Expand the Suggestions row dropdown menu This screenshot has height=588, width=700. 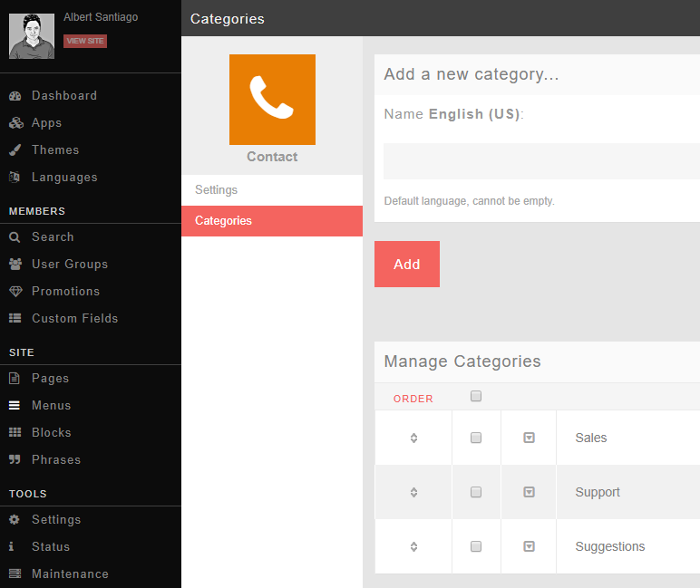[x=529, y=546]
